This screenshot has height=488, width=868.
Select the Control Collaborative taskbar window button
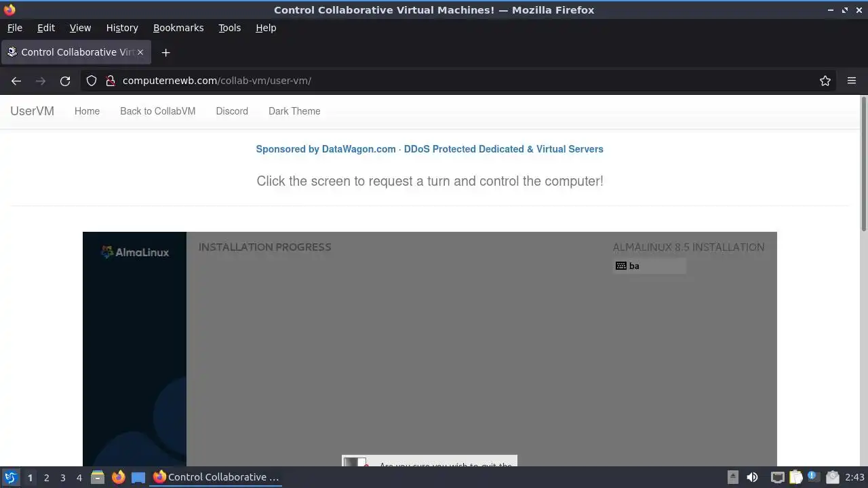(x=216, y=477)
